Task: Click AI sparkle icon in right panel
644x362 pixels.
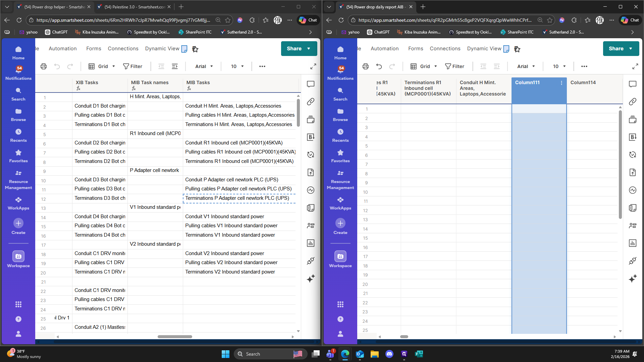Action: coord(633,279)
